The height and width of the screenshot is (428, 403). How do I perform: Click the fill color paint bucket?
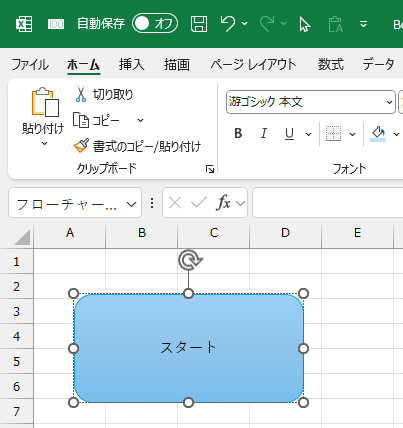click(378, 134)
